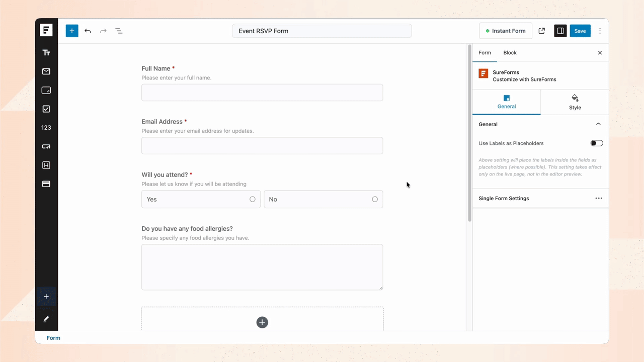Screen dimensions: 644x362
Task: Add an Email field from the sidebar
Action: click(46, 71)
